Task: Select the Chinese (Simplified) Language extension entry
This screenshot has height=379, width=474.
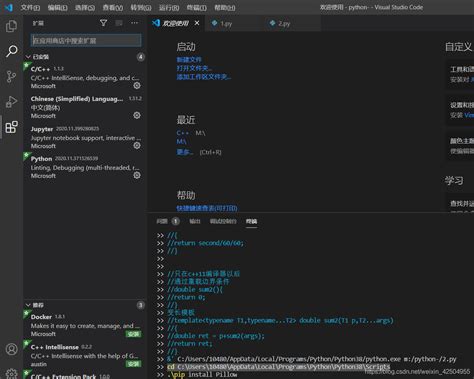Action: pos(85,107)
